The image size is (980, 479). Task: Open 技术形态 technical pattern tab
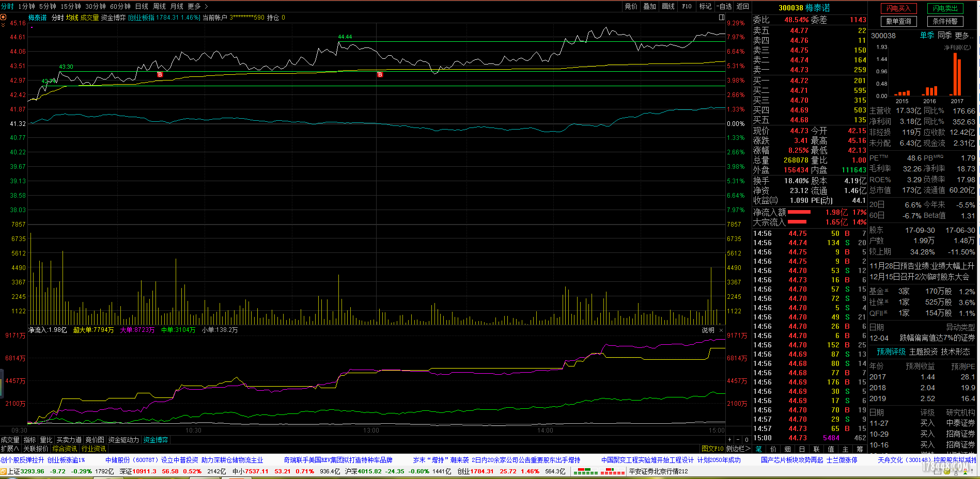[x=955, y=352]
